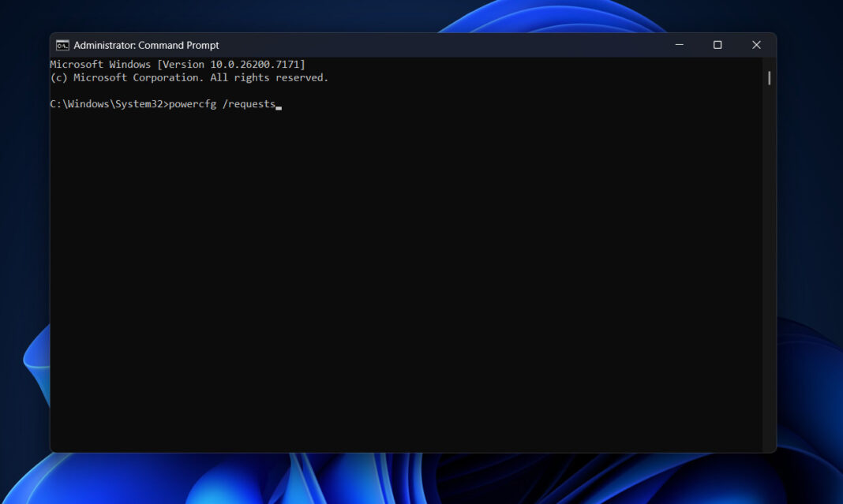This screenshot has height=504, width=843.
Task: Click the minimize icon on the title bar
Action: pos(678,45)
